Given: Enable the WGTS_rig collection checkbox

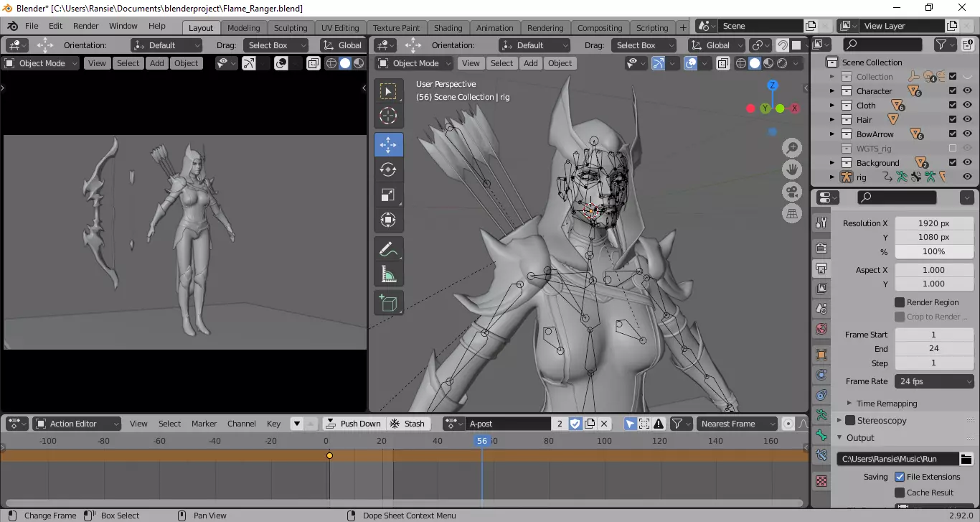Looking at the screenshot, I should pyautogui.click(x=953, y=149).
